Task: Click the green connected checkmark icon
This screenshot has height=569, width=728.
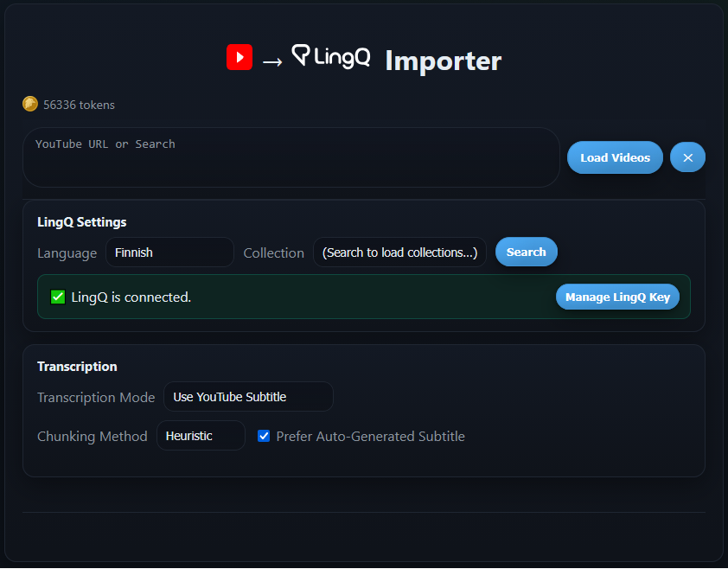Action: click(58, 297)
